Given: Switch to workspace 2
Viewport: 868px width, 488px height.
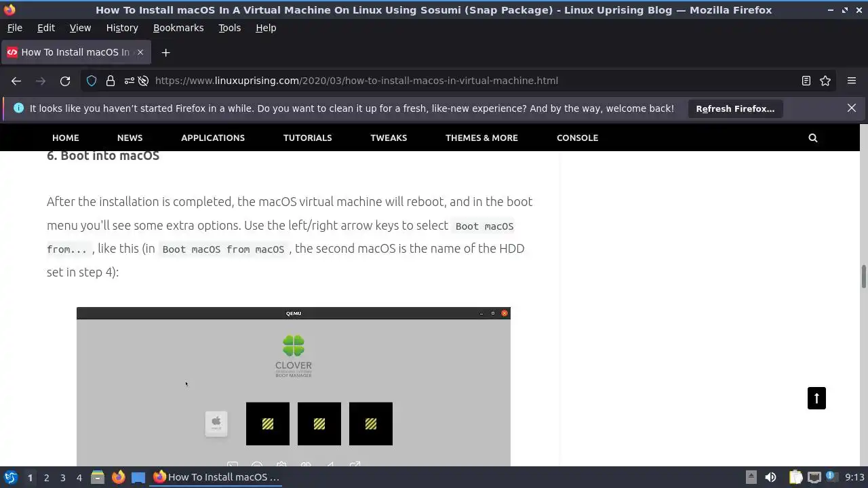Looking at the screenshot, I should [x=46, y=477].
